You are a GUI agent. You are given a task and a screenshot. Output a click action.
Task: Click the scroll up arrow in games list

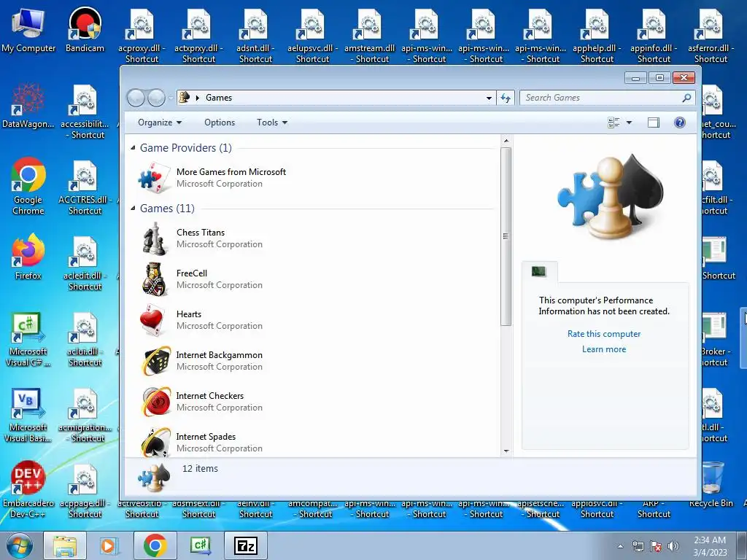pyautogui.click(x=506, y=141)
